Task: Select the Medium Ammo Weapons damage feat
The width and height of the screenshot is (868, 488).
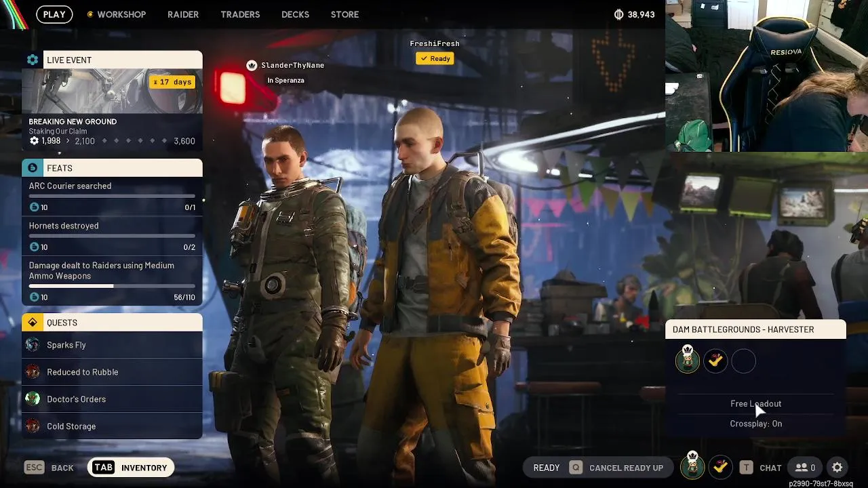Action: [x=112, y=281]
